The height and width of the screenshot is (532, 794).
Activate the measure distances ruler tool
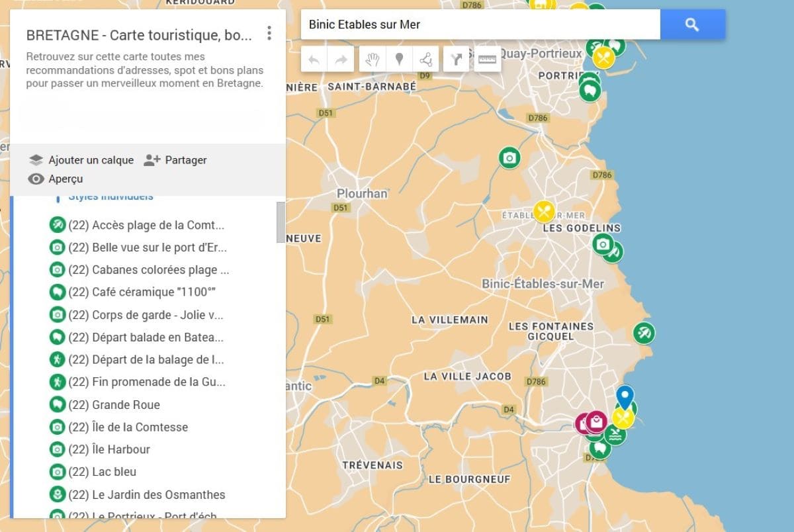(x=487, y=60)
